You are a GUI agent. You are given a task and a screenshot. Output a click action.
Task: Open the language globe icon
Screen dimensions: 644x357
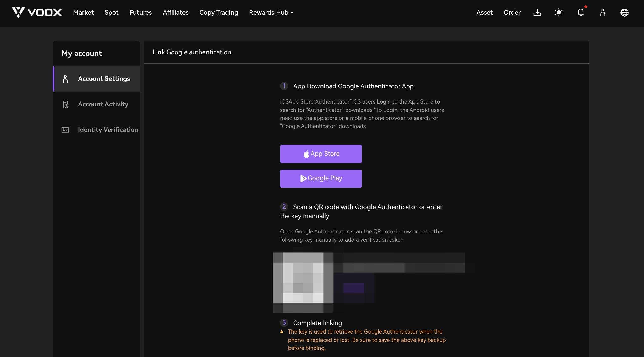(x=624, y=12)
